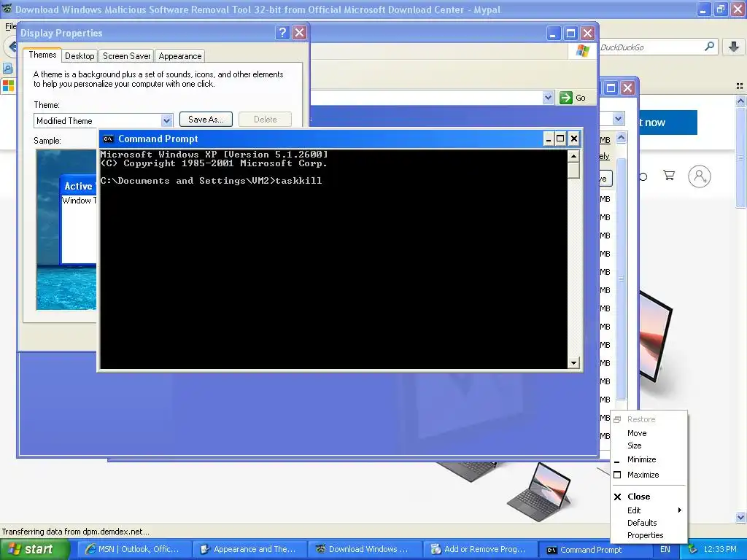Click the browser page scrollbar up arrow

[x=740, y=101]
